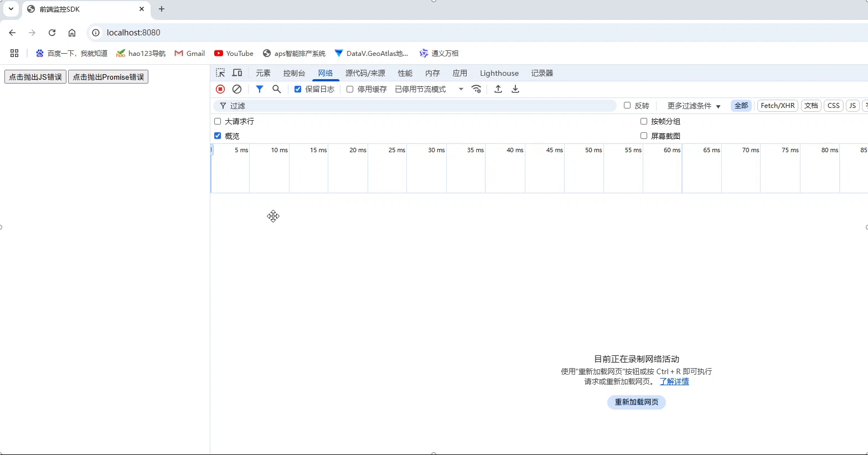Switch to 性能 panel tab

point(405,73)
